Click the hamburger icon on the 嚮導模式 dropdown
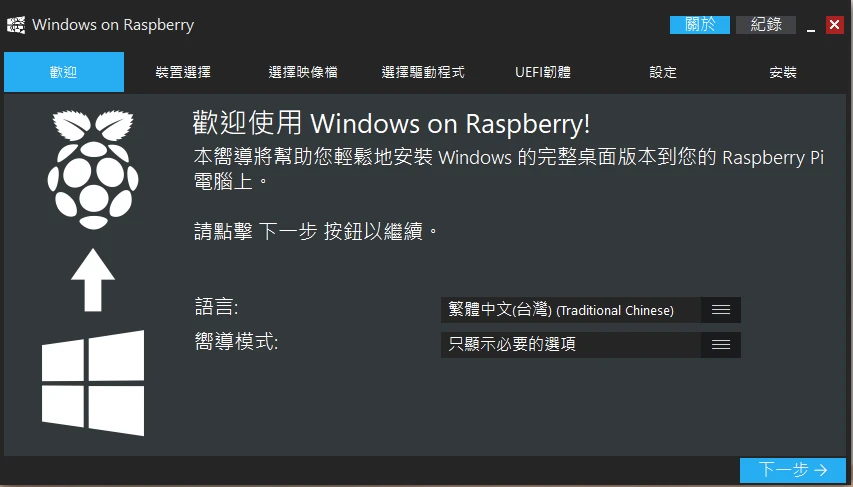This screenshot has height=487, width=853. tap(721, 345)
